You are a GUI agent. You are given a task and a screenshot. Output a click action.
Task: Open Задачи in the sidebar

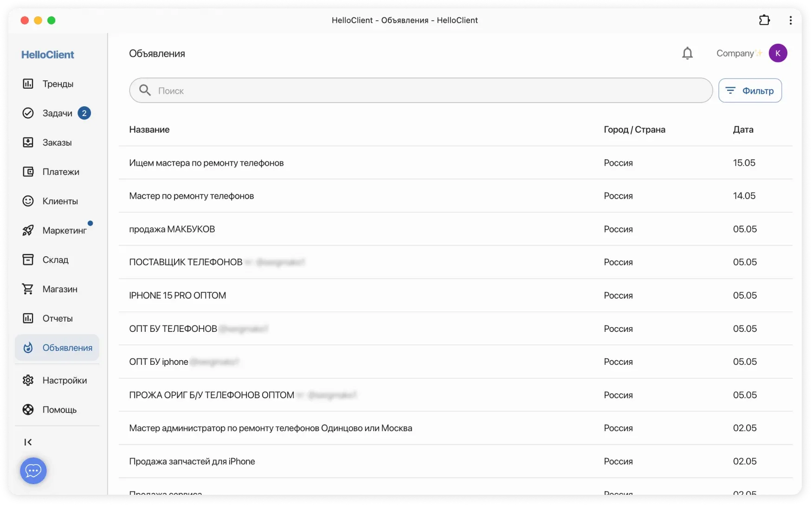57,113
